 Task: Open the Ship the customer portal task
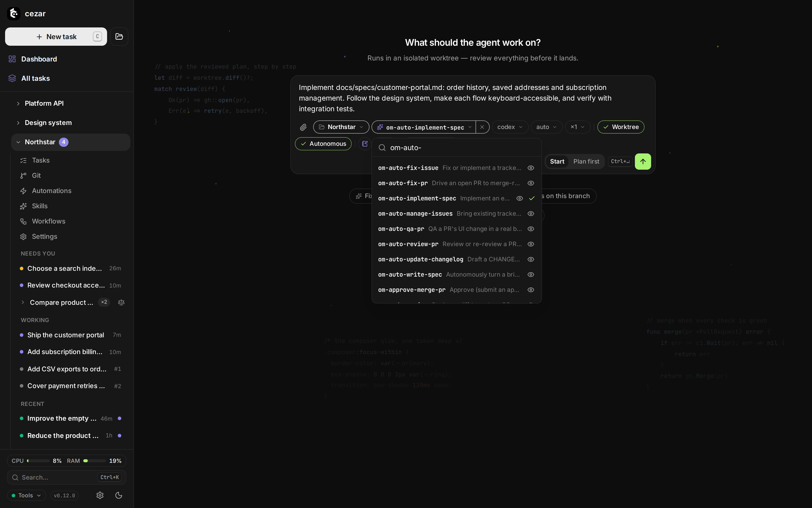coord(71,335)
